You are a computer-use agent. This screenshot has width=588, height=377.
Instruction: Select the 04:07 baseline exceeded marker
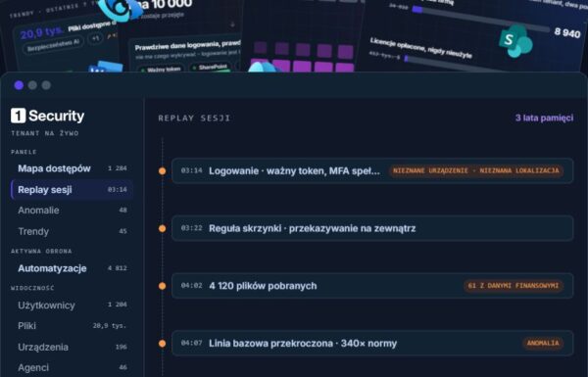163,344
